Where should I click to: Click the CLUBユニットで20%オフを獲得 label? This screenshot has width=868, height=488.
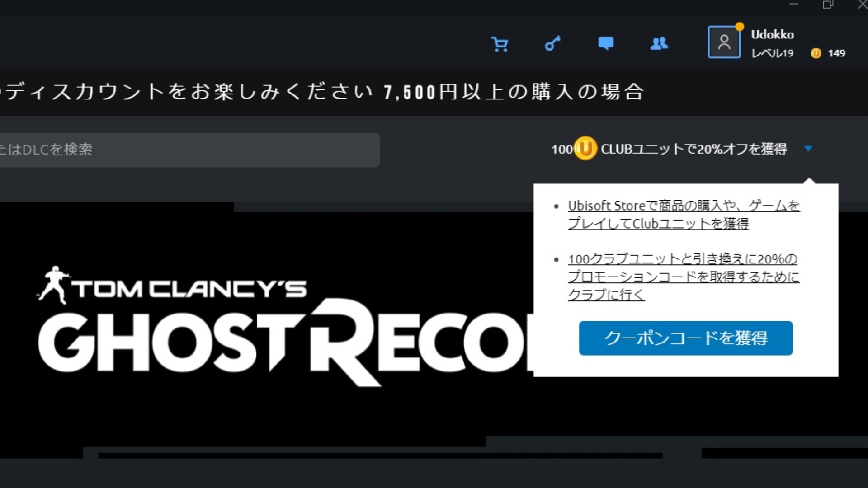pyautogui.click(x=693, y=149)
